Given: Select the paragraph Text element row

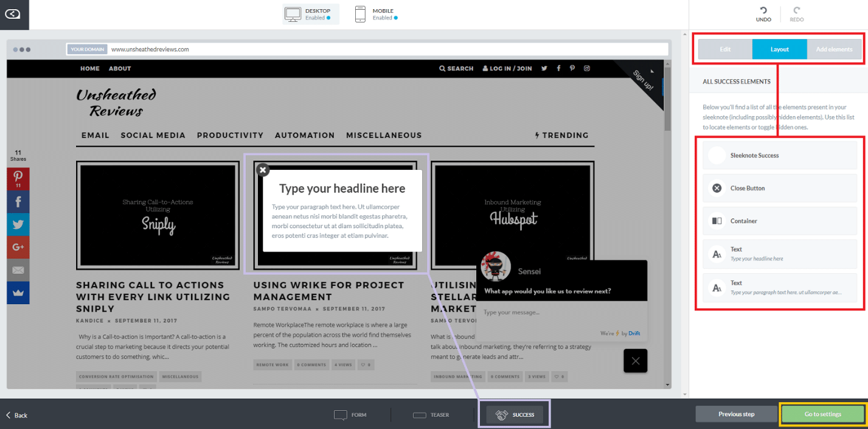Looking at the screenshot, I should [780, 287].
